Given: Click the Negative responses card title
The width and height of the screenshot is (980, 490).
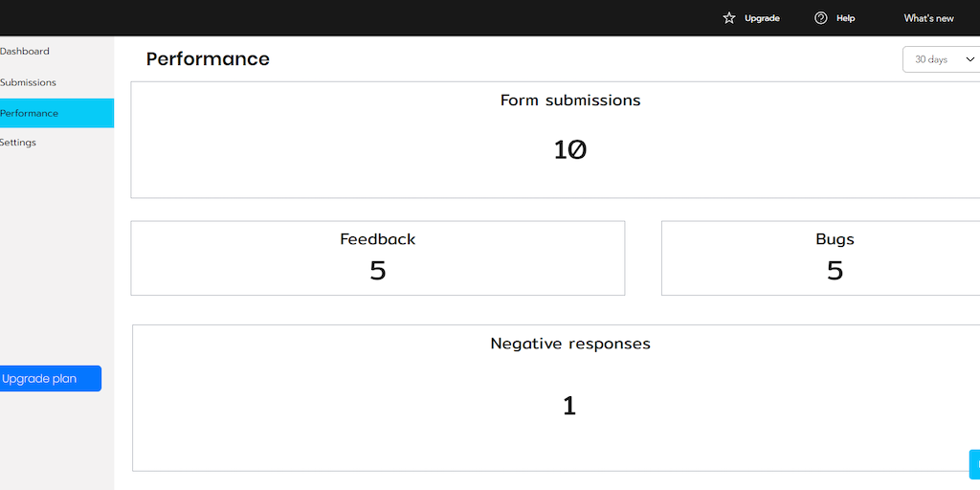Looking at the screenshot, I should (x=570, y=344).
